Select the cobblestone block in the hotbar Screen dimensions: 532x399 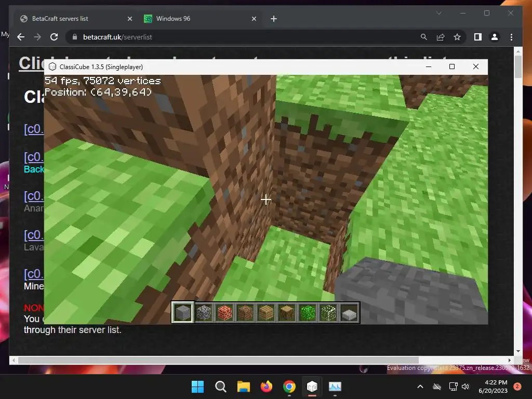(x=204, y=312)
